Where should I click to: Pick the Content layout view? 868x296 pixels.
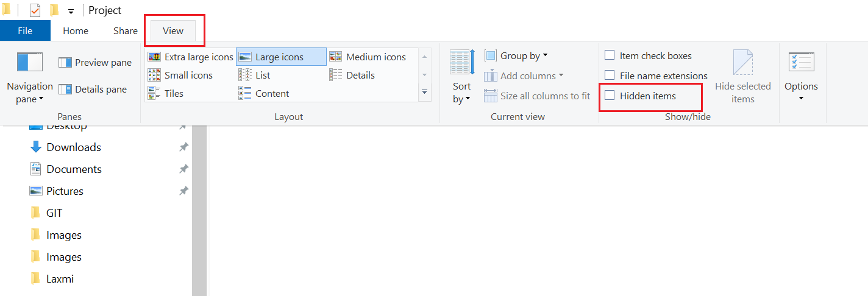(x=263, y=94)
